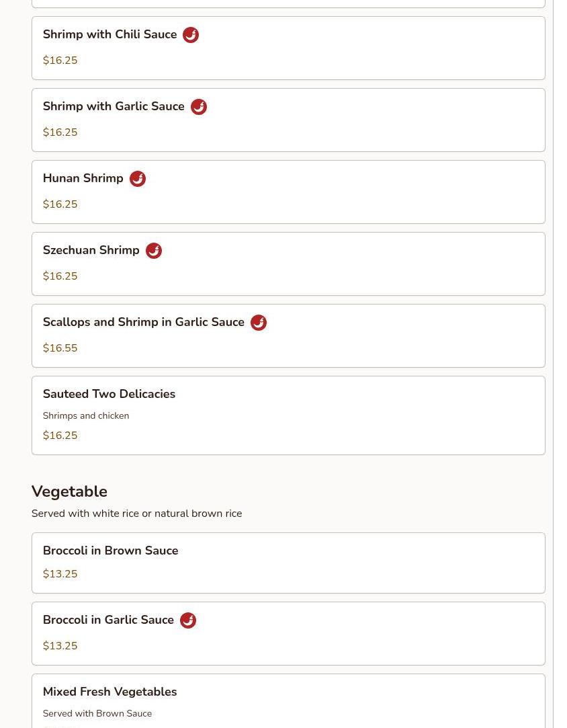Click the spicy icon beside Szechuan Shrimp

tap(154, 251)
